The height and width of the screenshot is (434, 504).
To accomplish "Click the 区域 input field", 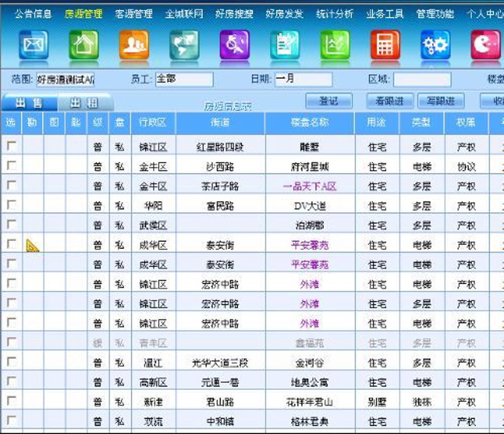I will [422, 79].
